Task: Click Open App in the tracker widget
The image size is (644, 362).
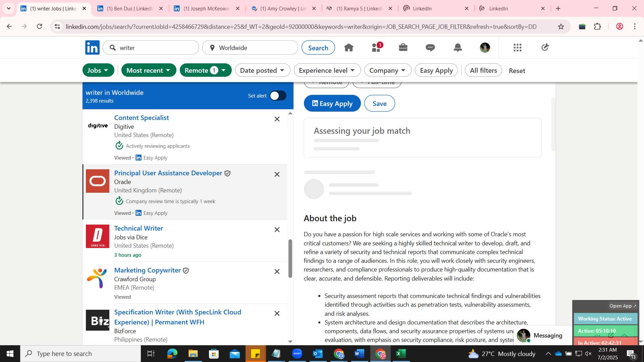Action: tap(623, 306)
